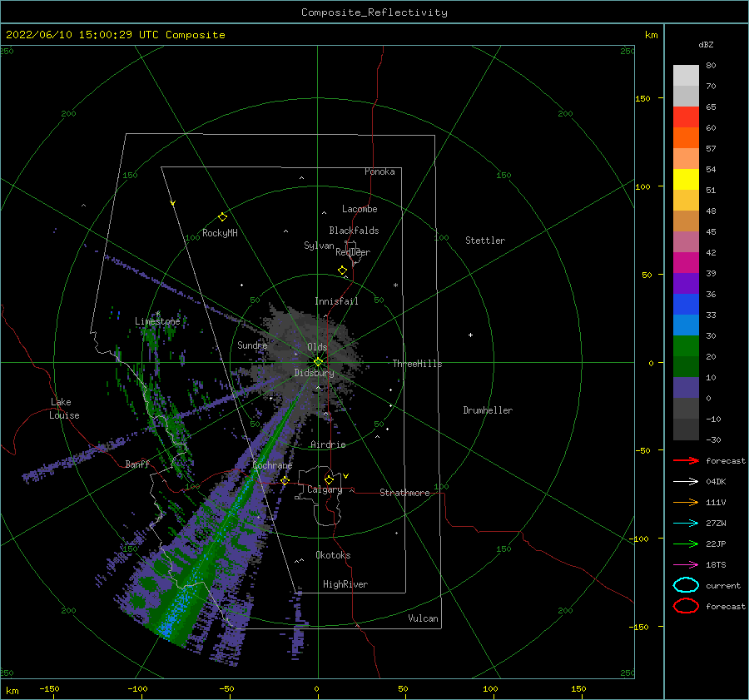This screenshot has height=700, width=749.
Task: Click white plus marker west of Drumheller
Action: (470, 335)
